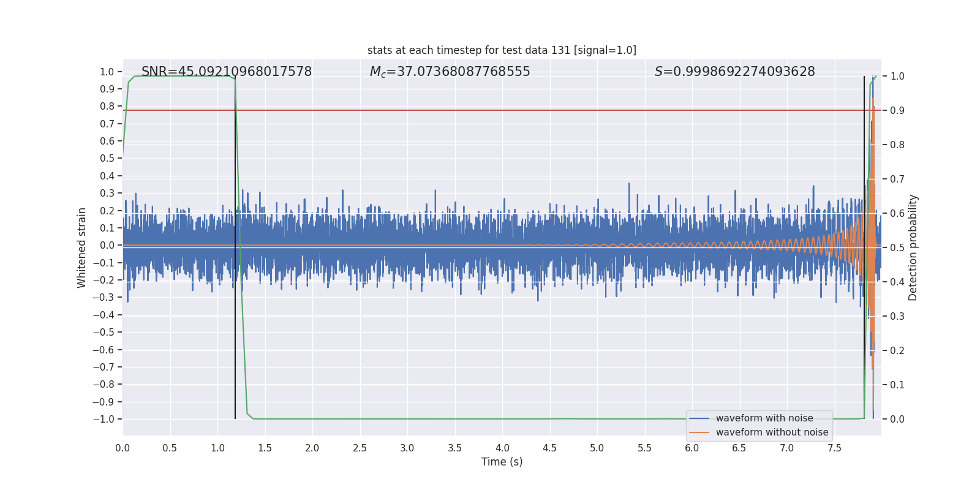Click tick 0.6 on the Detection probability axis
Screen dimensions: 980x490
coord(897,213)
